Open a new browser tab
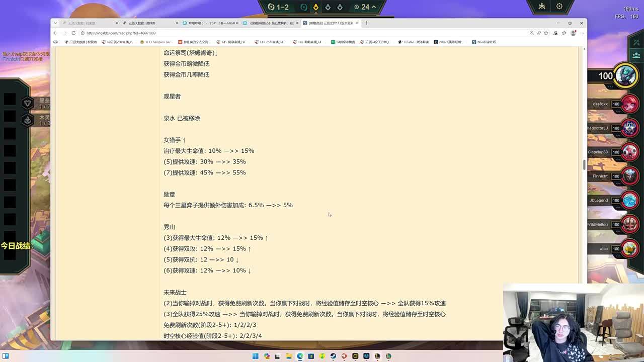 pyautogui.click(x=366, y=23)
